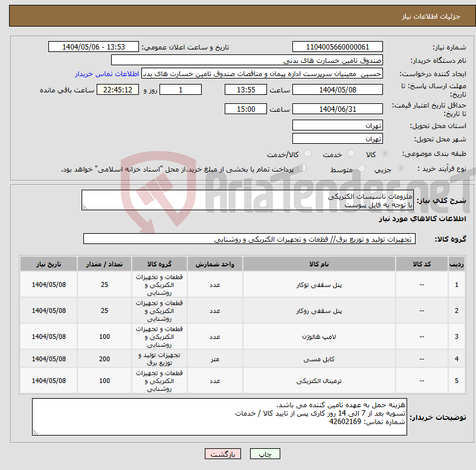
Task: Open the اطلاعات تماس خریدار link
Action: [107, 74]
